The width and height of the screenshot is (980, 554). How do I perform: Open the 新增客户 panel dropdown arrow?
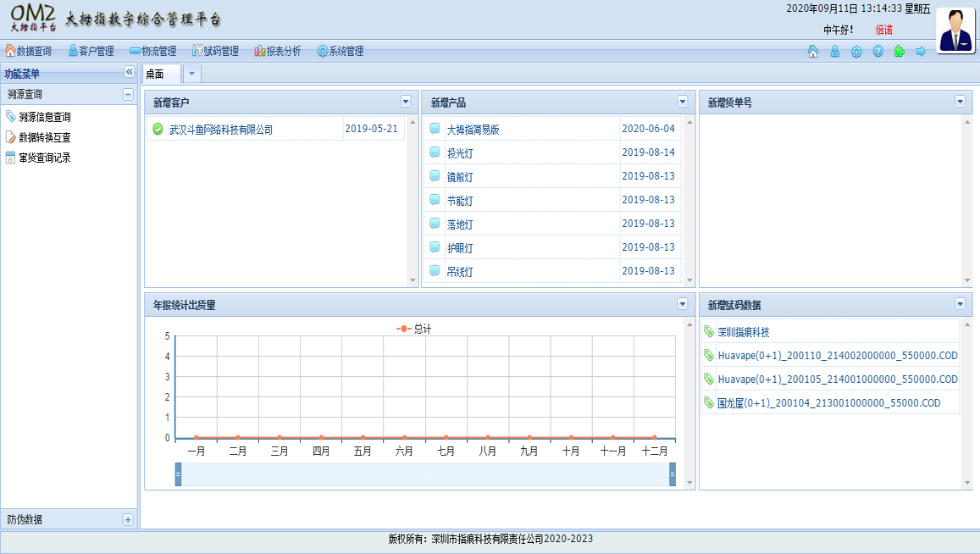tap(405, 102)
